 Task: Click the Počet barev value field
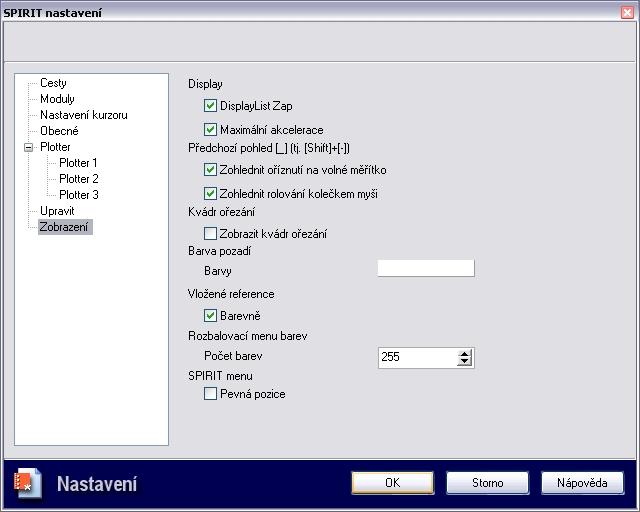[x=418, y=358]
